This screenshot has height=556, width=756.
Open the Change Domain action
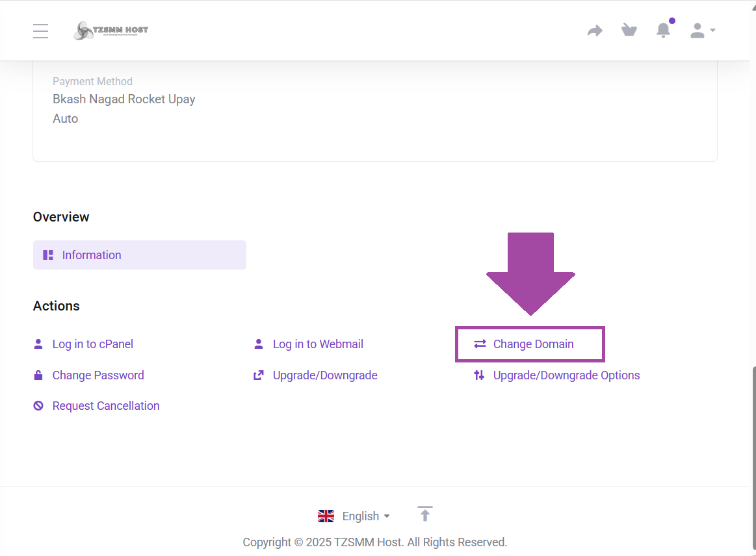click(x=533, y=344)
